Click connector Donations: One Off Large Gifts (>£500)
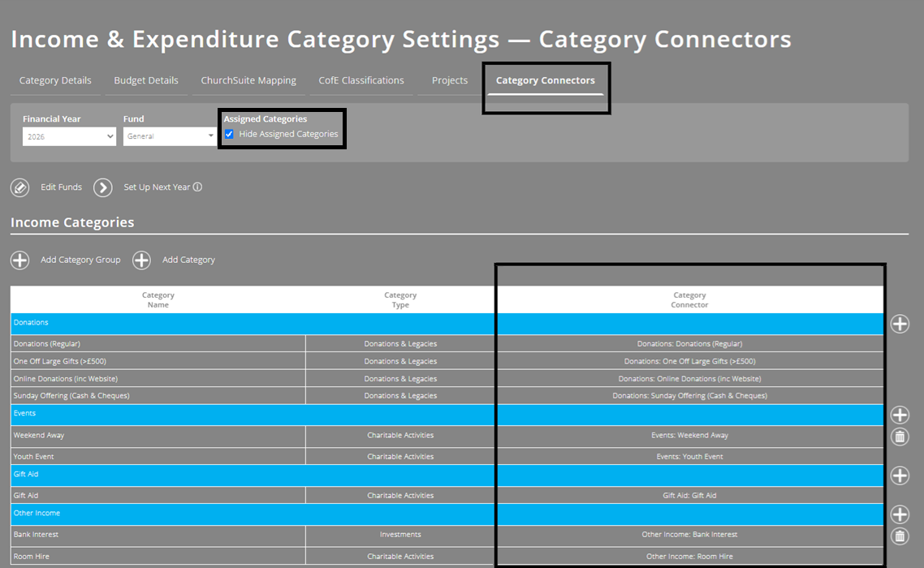Image resolution: width=924 pixels, height=568 pixels. click(x=689, y=361)
